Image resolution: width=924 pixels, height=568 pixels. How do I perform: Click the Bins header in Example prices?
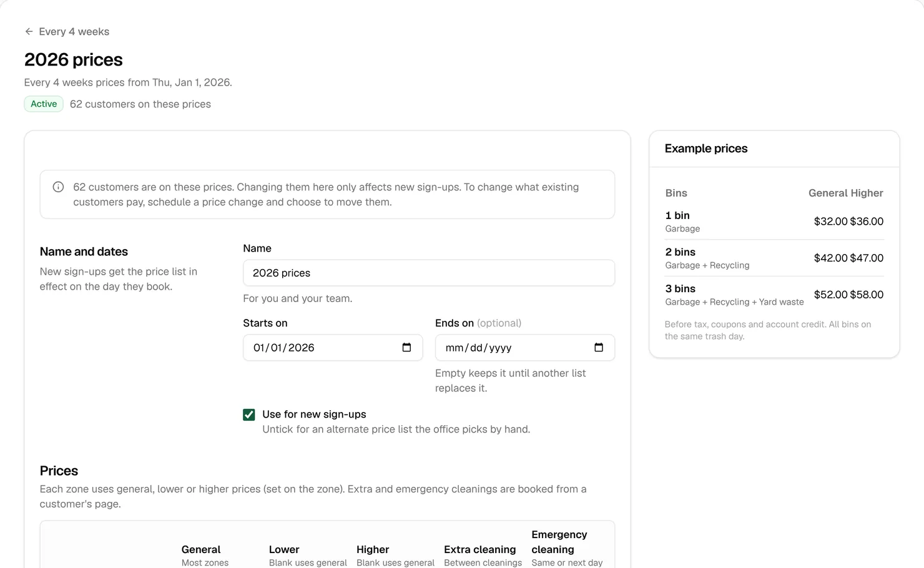pyautogui.click(x=676, y=193)
